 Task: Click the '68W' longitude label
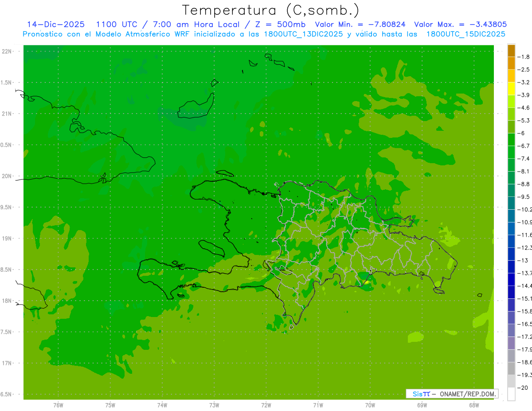pyautogui.click(x=473, y=405)
